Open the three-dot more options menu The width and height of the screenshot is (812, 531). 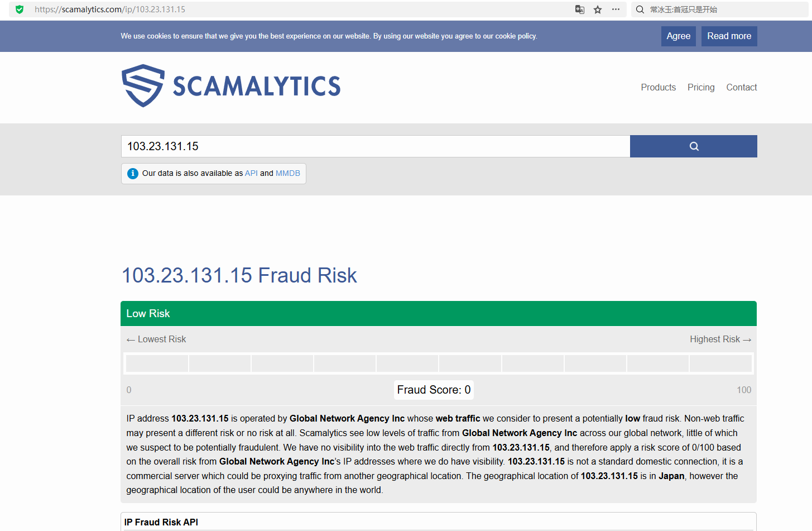point(616,9)
